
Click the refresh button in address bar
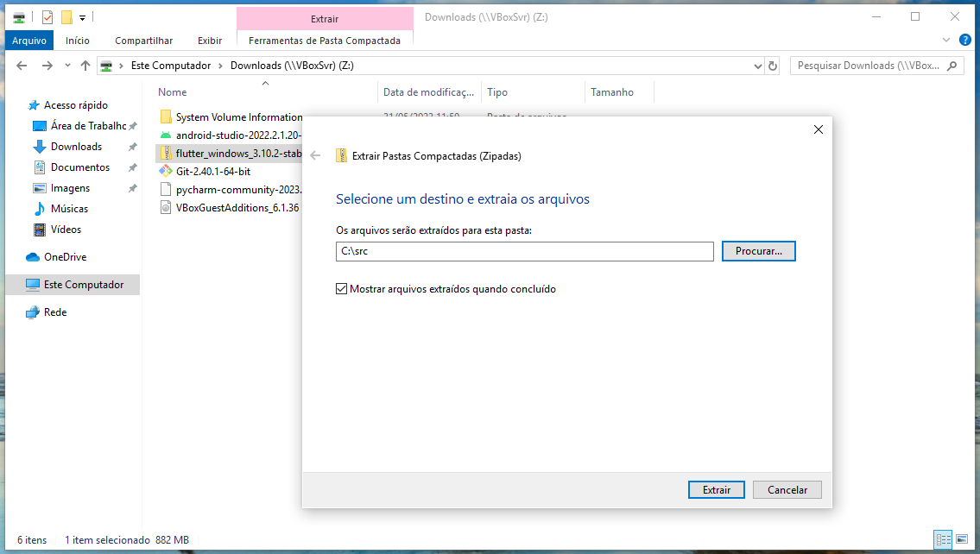tap(773, 66)
